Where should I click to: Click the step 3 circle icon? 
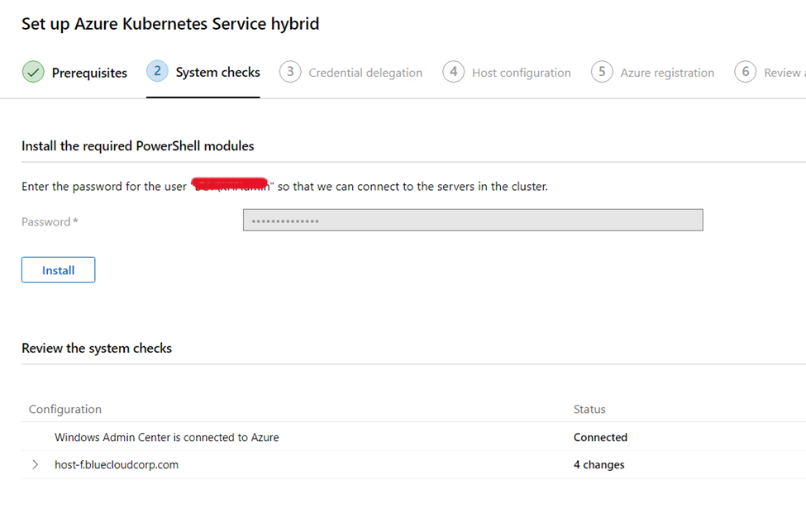(290, 72)
